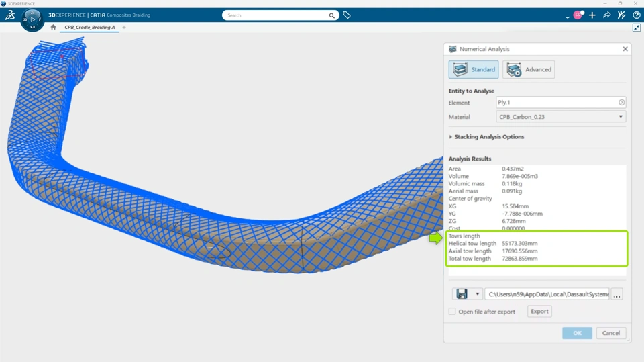Expand Stacking Analysis Options

coord(486,137)
